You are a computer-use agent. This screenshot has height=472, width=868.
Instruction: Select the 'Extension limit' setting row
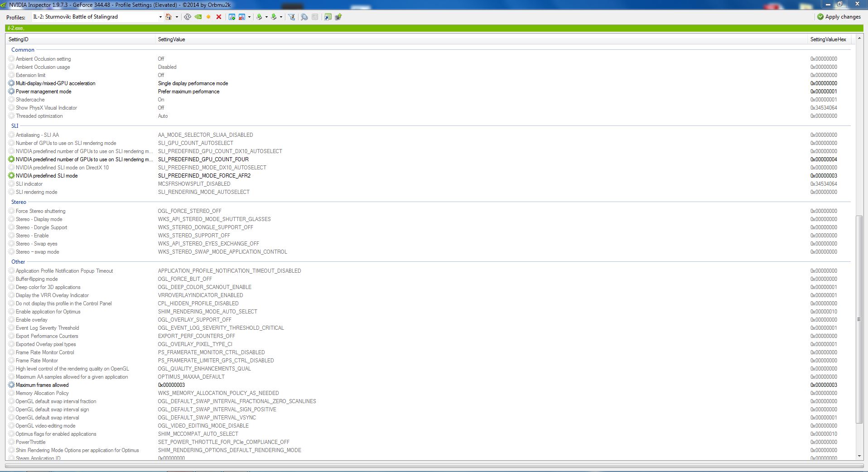tap(429, 75)
